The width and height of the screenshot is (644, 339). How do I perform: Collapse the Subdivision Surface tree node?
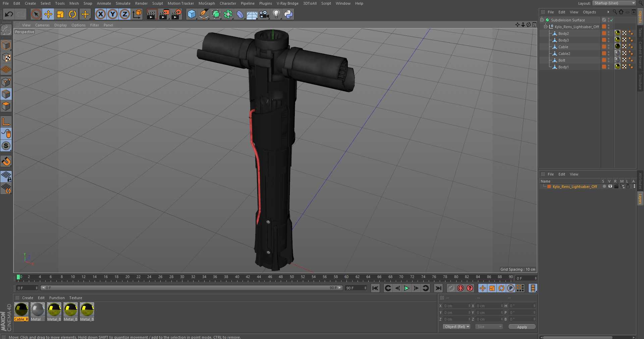542,20
